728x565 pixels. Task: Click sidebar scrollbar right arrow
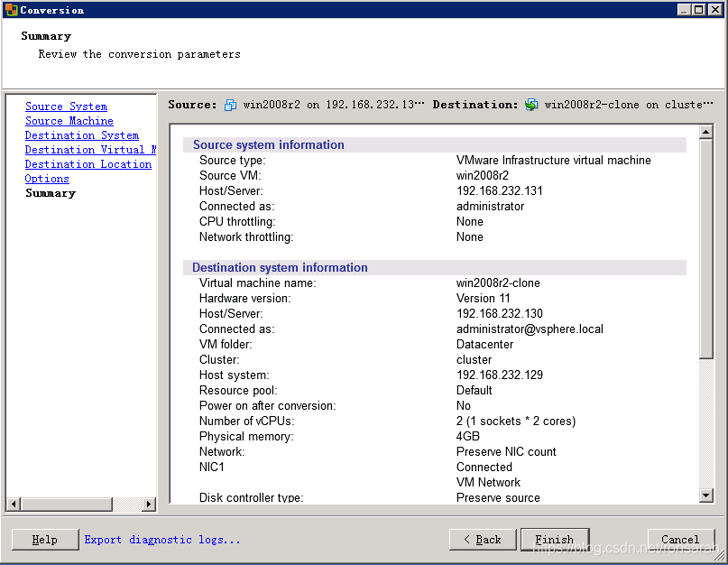pos(148,505)
